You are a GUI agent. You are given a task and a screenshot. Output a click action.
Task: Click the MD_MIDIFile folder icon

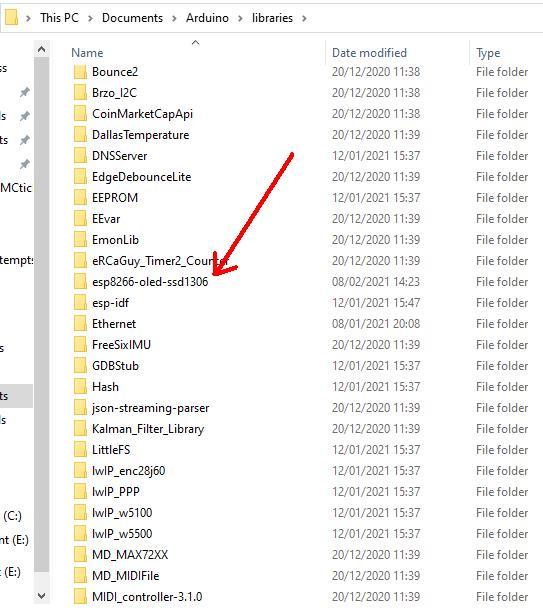click(x=80, y=576)
